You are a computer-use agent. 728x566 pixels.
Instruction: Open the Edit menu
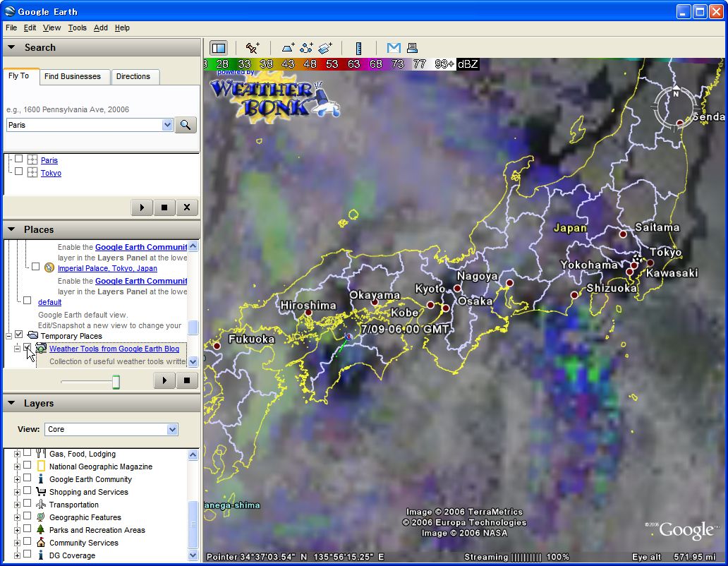pos(30,28)
